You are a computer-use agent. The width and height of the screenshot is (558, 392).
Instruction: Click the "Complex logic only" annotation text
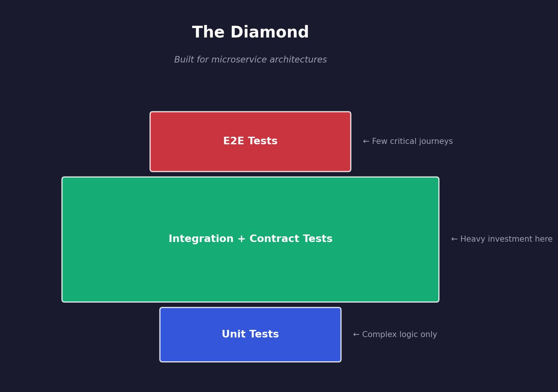tap(399, 335)
